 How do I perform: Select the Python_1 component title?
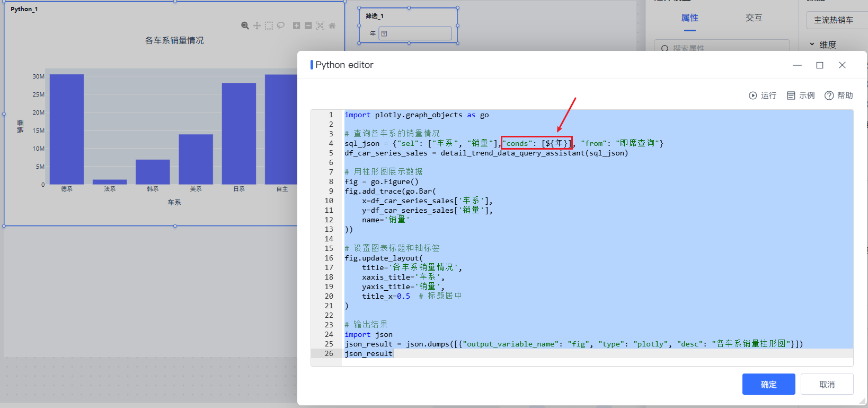click(24, 9)
